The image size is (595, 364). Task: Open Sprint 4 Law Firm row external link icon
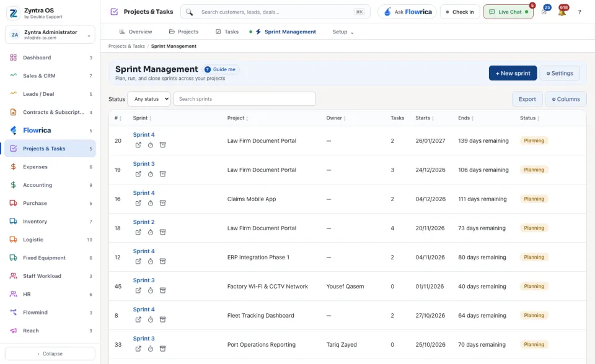[x=138, y=145]
